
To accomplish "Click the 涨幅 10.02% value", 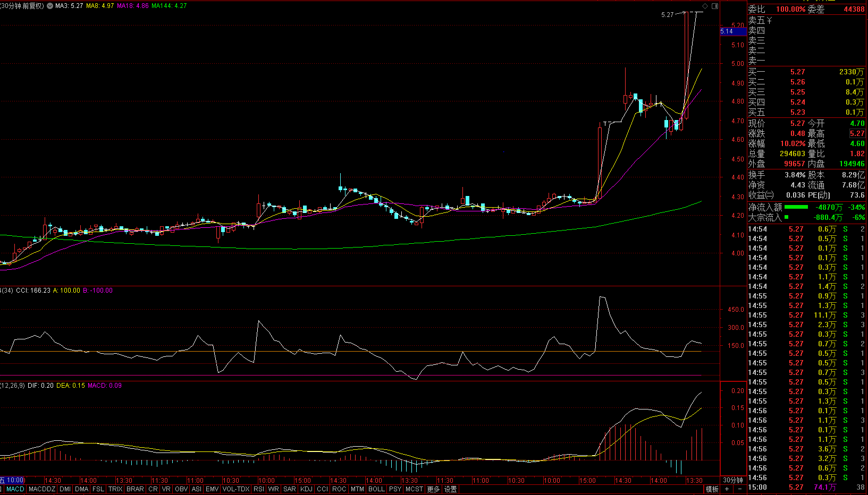I will (x=793, y=143).
